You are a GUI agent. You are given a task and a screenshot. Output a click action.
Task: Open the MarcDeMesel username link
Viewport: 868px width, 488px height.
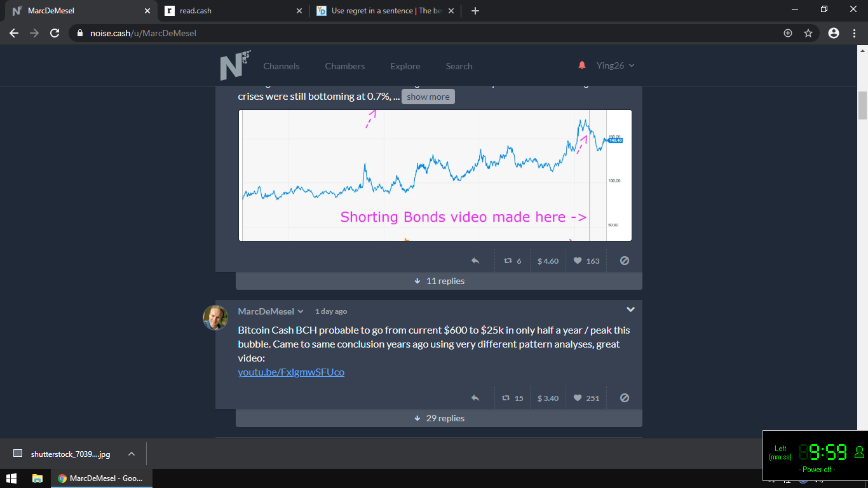click(266, 311)
